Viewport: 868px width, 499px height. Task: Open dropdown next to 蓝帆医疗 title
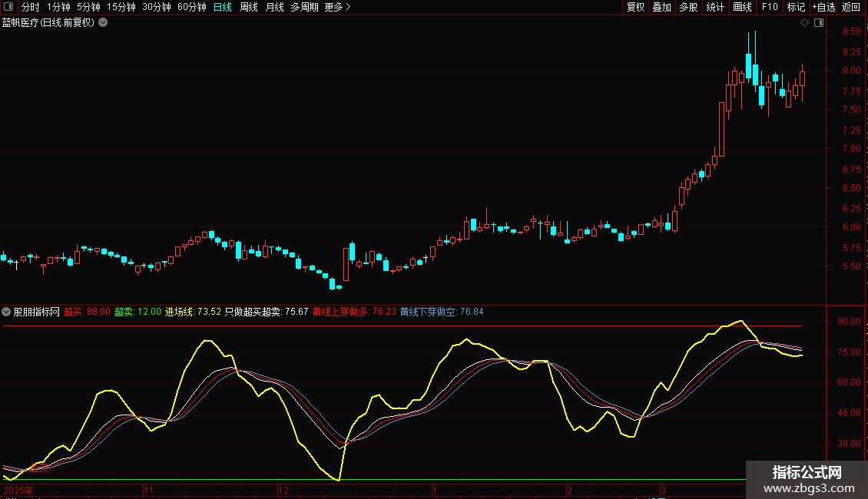click(103, 23)
